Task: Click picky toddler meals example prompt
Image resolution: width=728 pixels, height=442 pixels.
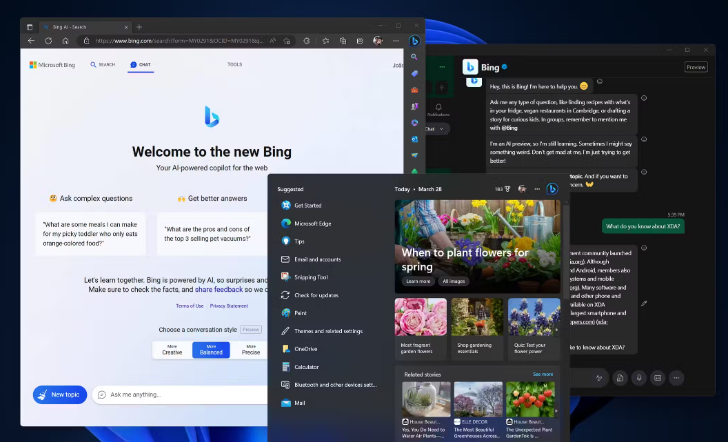Action: [x=91, y=234]
